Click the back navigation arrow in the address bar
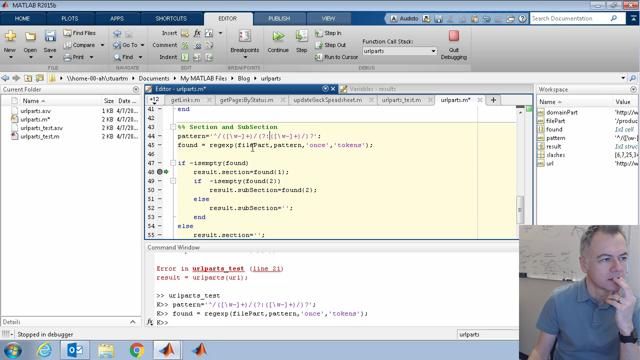The image size is (640, 360). point(5,78)
